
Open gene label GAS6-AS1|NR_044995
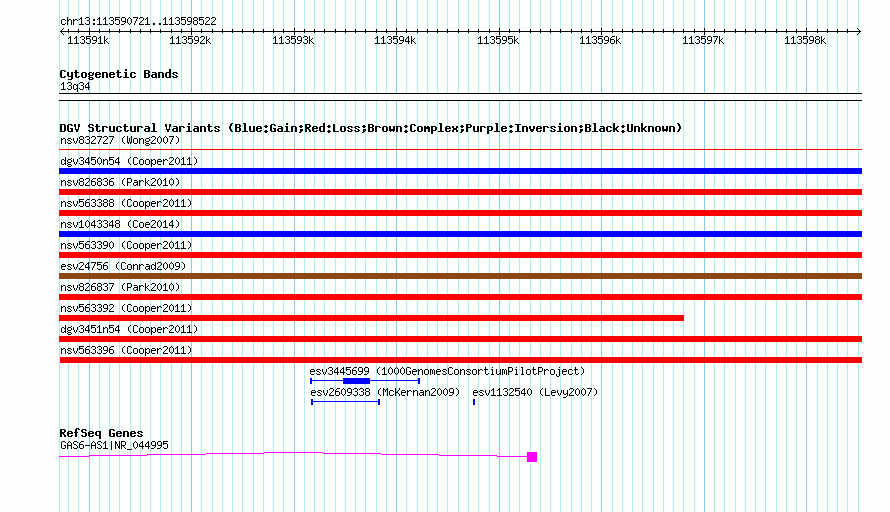(114, 446)
